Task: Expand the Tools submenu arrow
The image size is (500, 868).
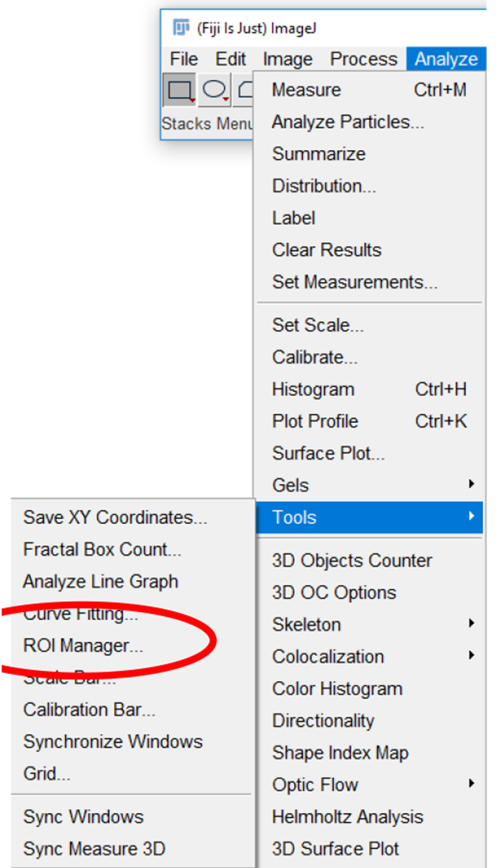Action: tap(472, 516)
